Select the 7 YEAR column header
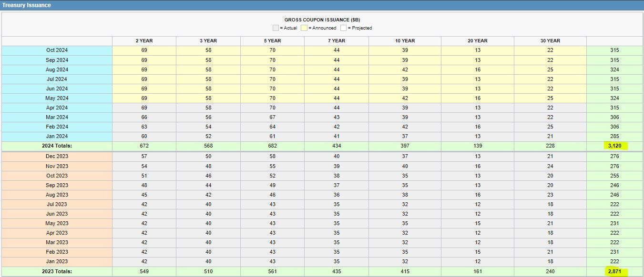The width and height of the screenshot is (644, 277). pos(337,41)
